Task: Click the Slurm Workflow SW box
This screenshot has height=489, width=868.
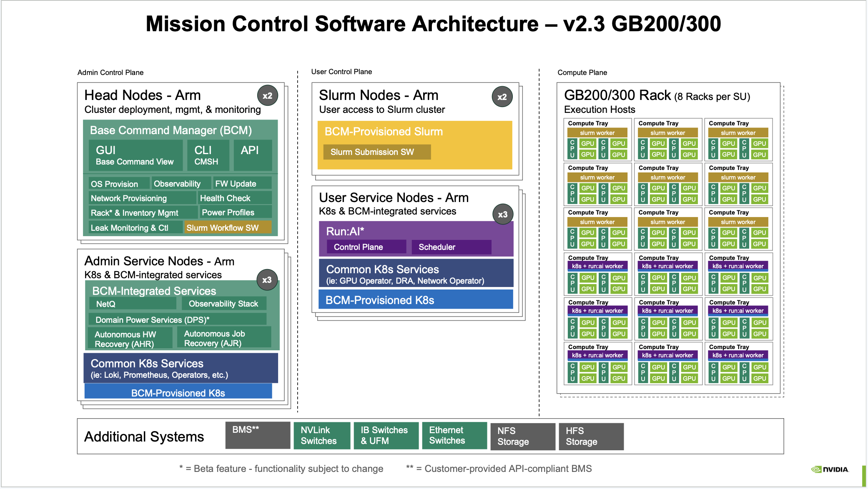Action: (227, 227)
